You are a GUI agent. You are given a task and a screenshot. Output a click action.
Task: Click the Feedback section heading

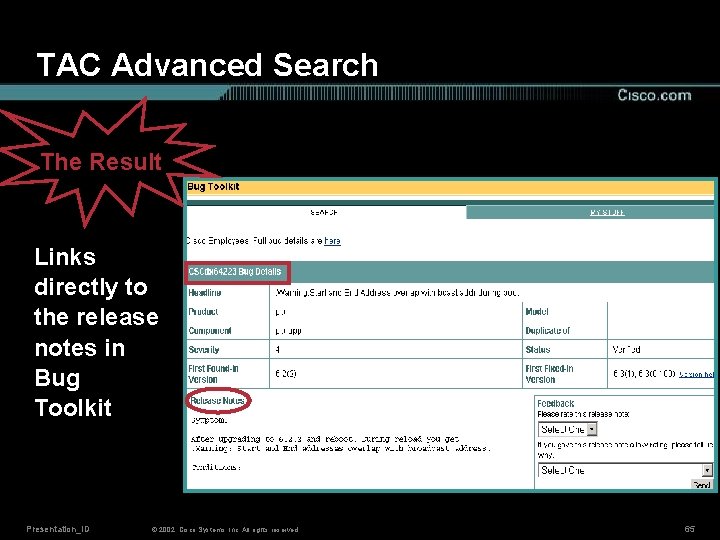coord(556,403)
